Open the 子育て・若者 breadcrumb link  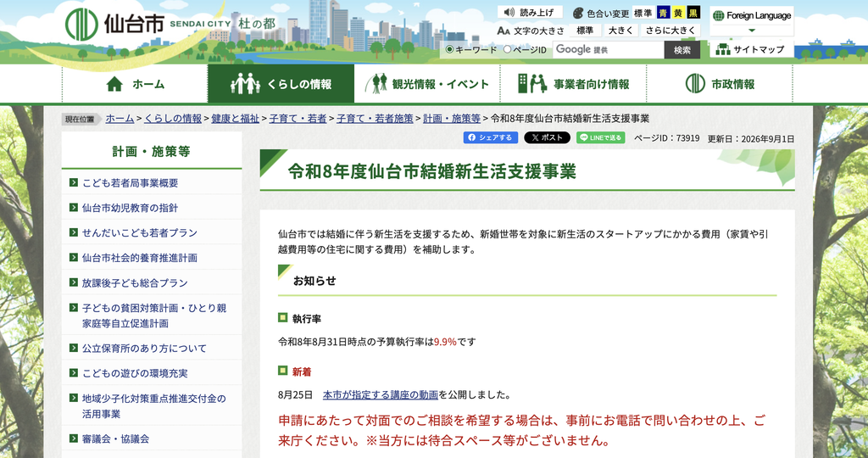tap(298, 118)
